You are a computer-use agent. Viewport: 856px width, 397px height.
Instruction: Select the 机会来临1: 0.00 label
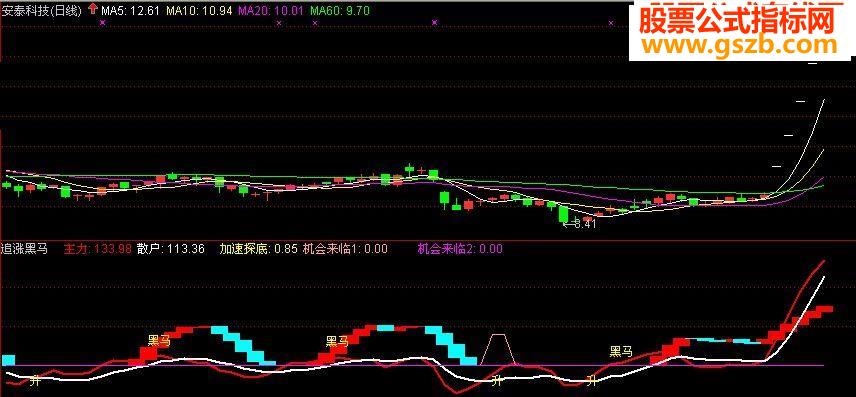click(x=345, y=249)
